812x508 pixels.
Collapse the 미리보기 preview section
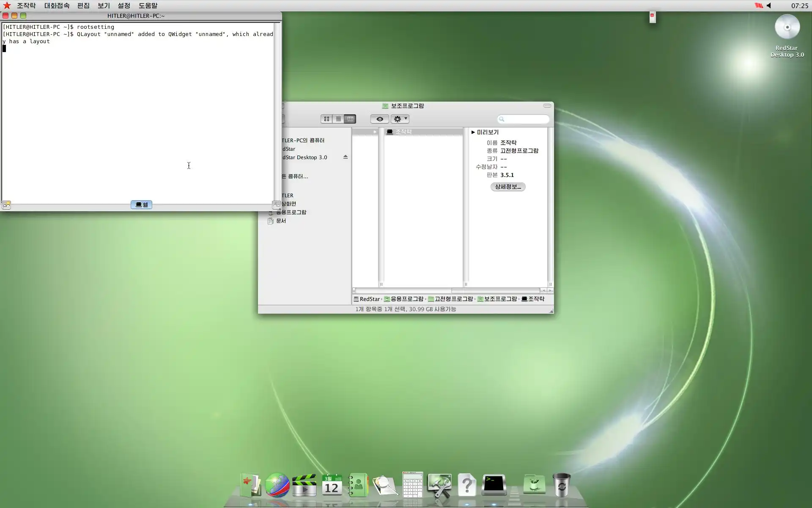tap(473, 132)
